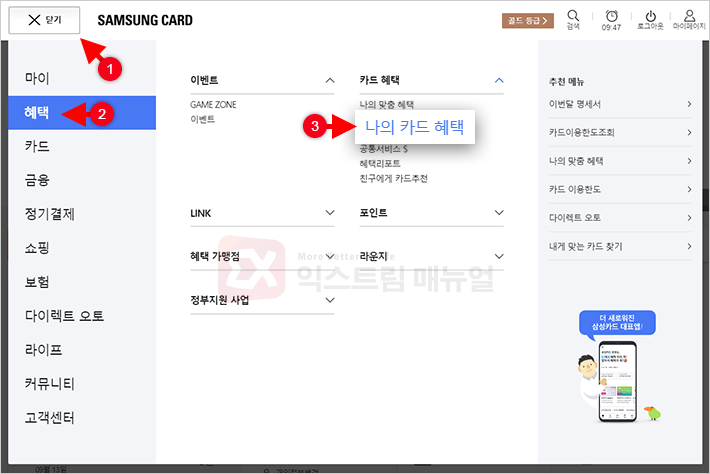Click arrow next to 내게 맞는 카드 찾기
This screenshot has width=710, height=474.
coord(689,246)
